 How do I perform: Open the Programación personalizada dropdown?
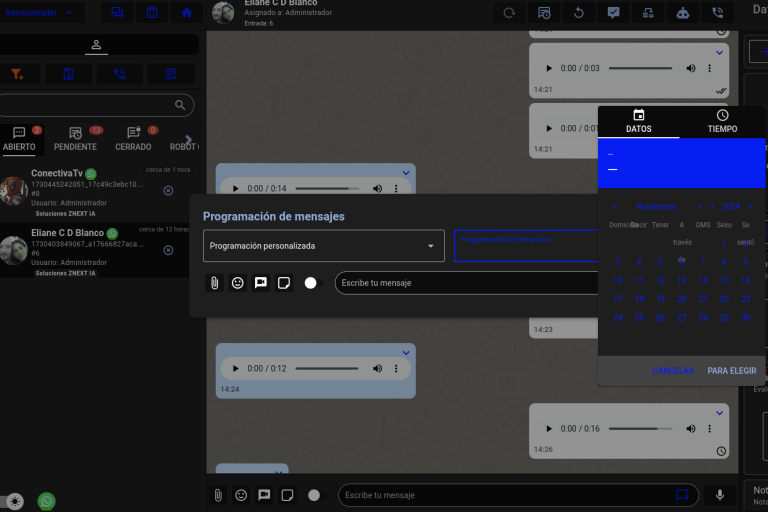point(324,246)
